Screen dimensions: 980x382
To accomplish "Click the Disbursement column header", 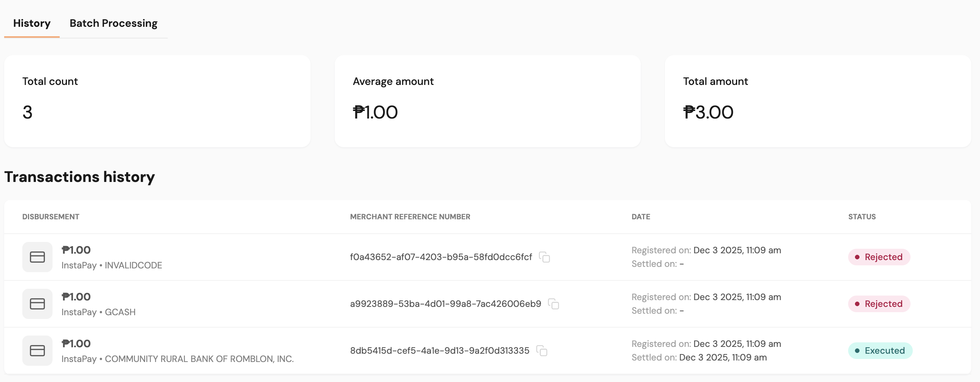I will click(x=51, y=217).
